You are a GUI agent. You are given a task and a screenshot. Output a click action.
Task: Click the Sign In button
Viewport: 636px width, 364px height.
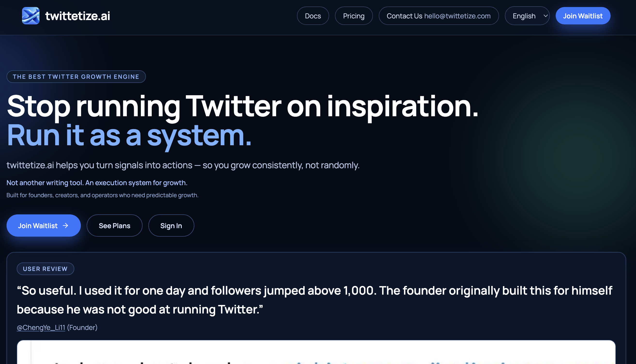pos(171,226)
